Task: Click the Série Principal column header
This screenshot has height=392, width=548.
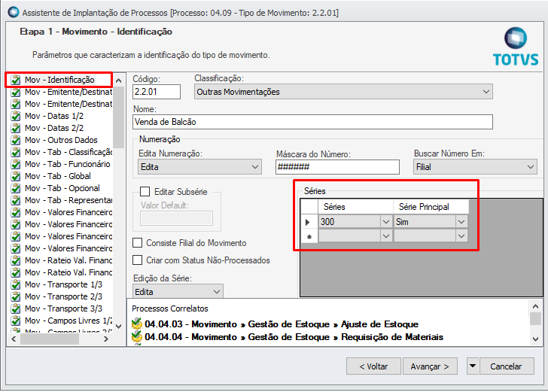Action: pyautogui.click(x=431, y=207)
